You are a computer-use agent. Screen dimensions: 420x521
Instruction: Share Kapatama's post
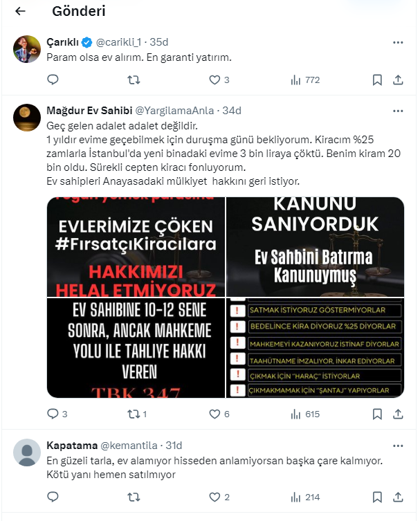398,497
